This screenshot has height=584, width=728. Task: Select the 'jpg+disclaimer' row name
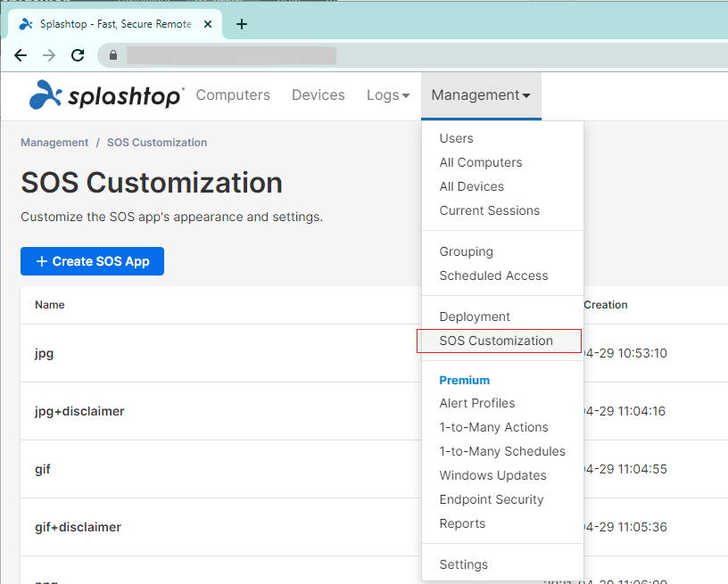tap(79, 411)
